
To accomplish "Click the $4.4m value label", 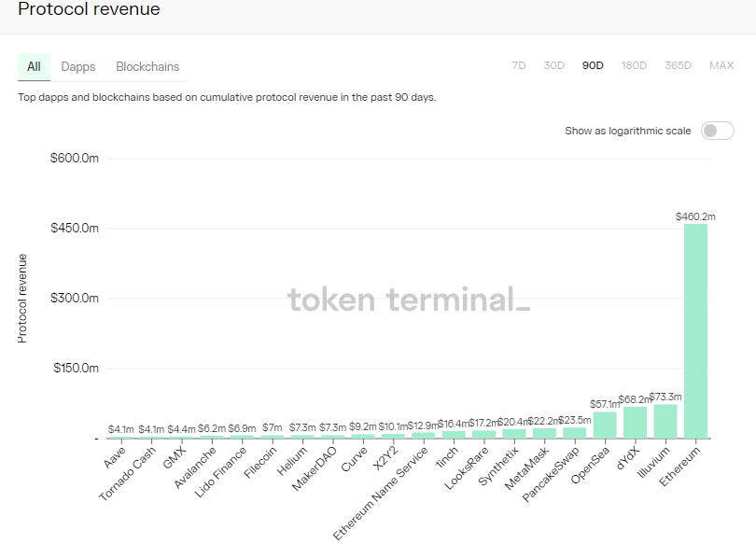I will click(x=181, y=429).
